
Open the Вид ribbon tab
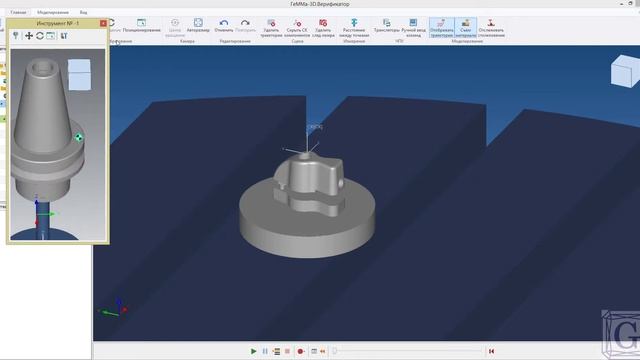pyautogui.click(x=83, y=12)
